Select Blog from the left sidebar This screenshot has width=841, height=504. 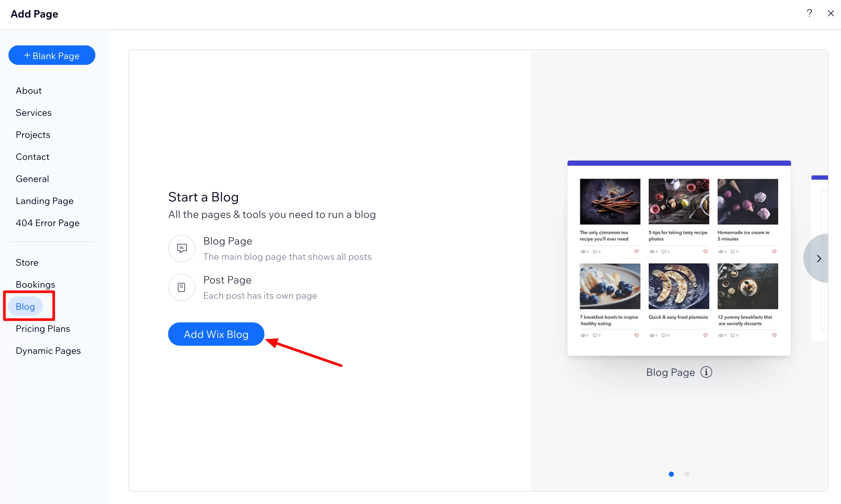tap(25, 306)
